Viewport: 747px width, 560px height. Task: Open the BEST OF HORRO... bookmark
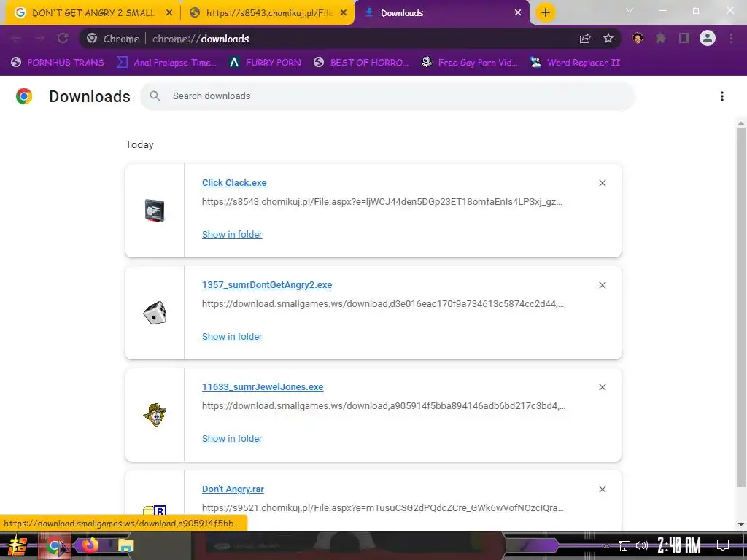pyautogui.click(x=360, y=63)
